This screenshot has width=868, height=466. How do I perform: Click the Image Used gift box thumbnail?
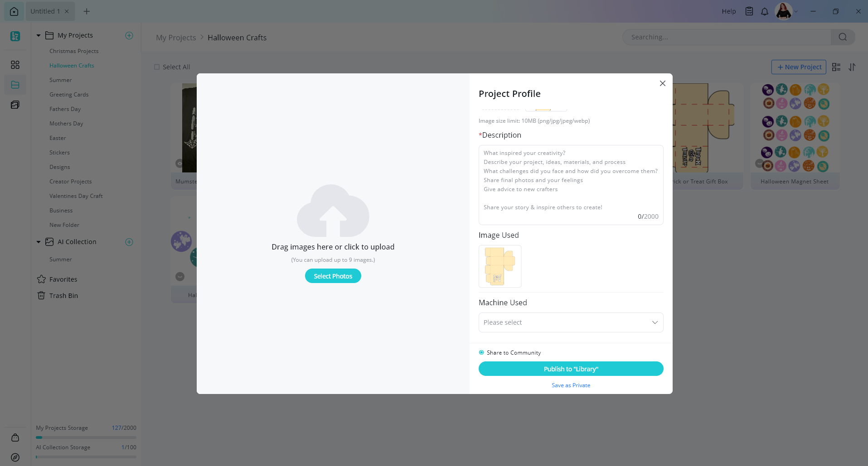[x=500, y=266]
